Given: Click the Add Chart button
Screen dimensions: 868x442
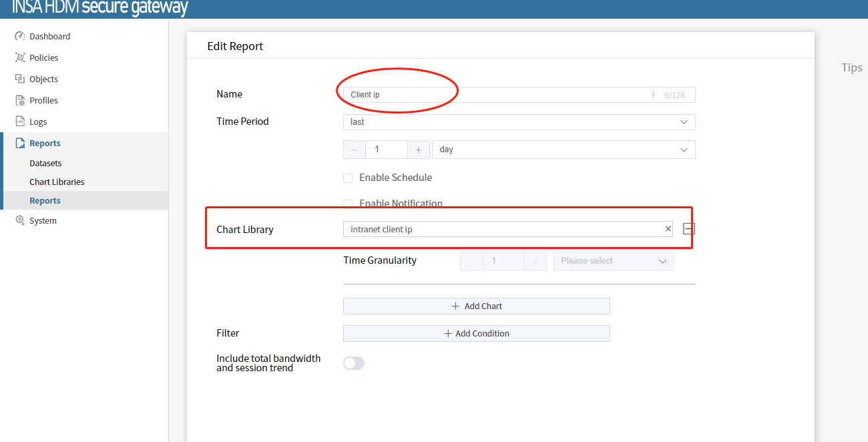Looking at the screenshot, I should [476, 306].
